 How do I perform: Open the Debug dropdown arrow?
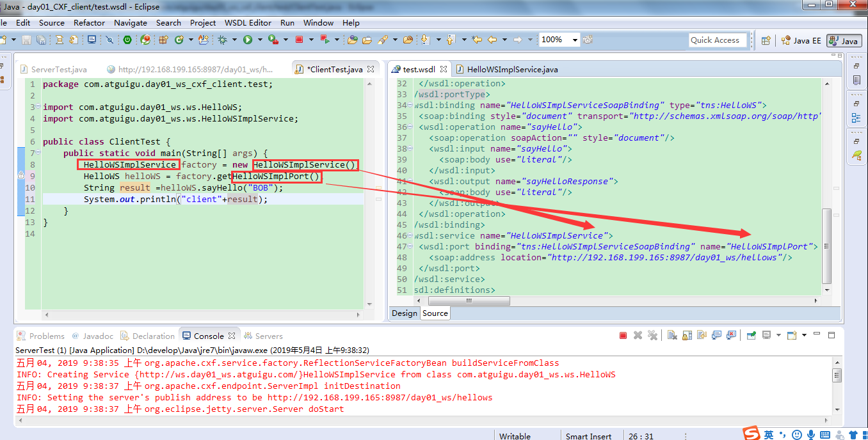point(234,40)
